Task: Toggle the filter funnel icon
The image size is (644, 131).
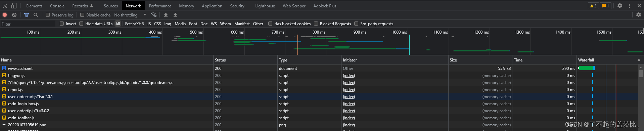Action: [27, 15]
